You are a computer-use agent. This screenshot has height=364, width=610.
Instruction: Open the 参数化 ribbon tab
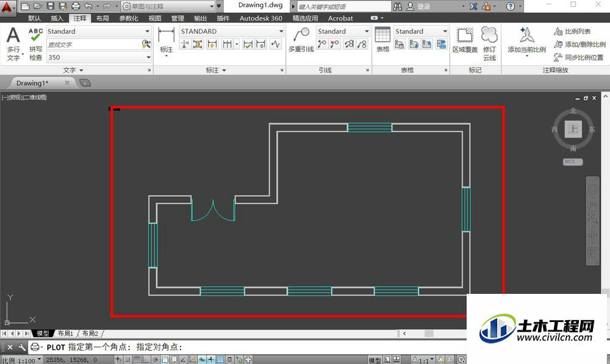(128, 18)
